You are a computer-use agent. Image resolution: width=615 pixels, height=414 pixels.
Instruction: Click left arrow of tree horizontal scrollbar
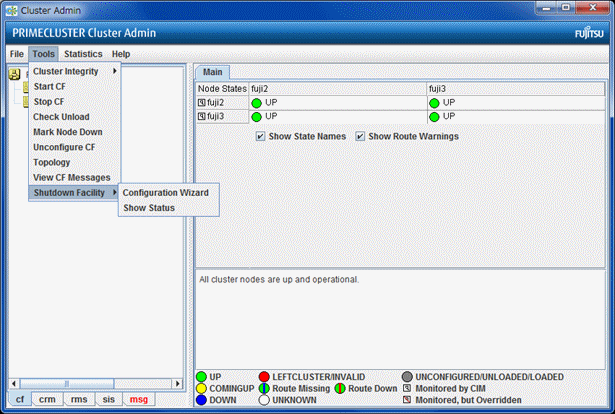pyautogui.click(x=14, y=383)
